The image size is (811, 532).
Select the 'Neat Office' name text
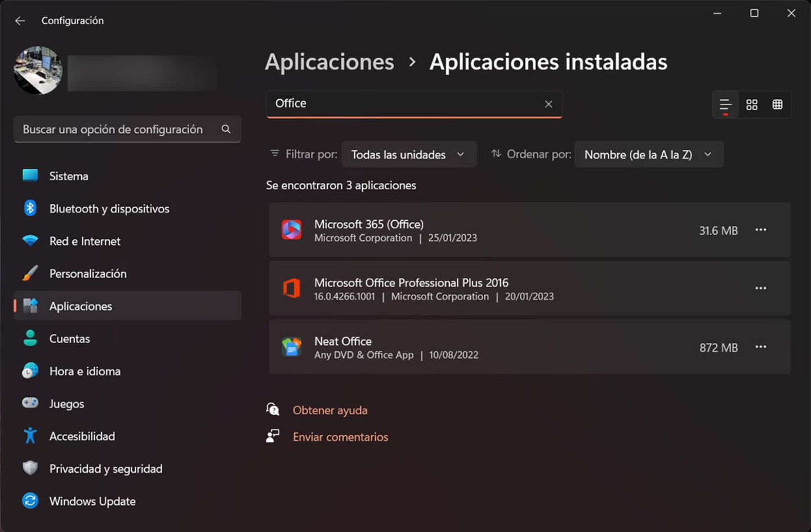[343, 341]
